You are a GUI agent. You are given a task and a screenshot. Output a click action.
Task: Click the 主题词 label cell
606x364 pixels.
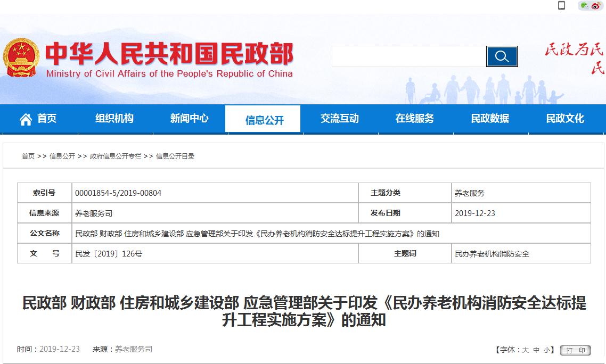tap(405, 253)
